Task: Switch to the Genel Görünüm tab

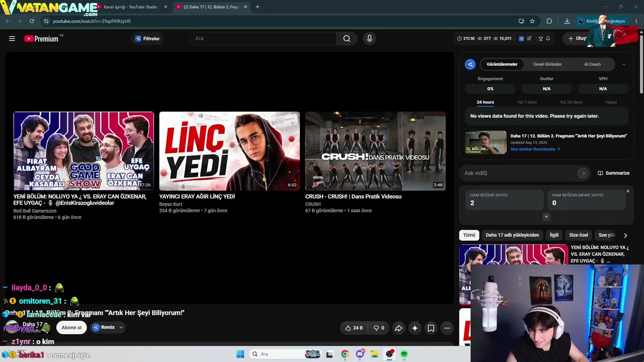Action: [x=547, y=64]
